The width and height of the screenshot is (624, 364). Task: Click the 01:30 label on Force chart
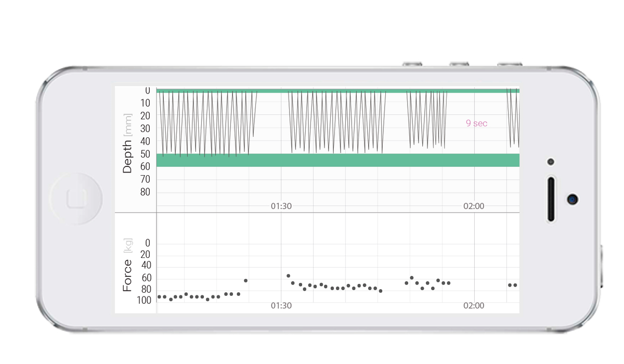(281, 306)
